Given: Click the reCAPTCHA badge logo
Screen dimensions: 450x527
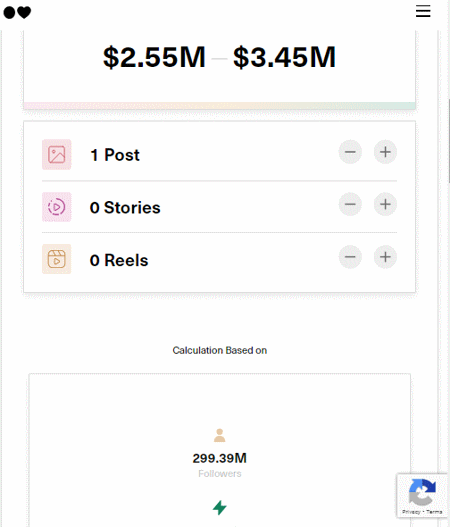Looking at the screenshot, I should click(x=422, y=492).
